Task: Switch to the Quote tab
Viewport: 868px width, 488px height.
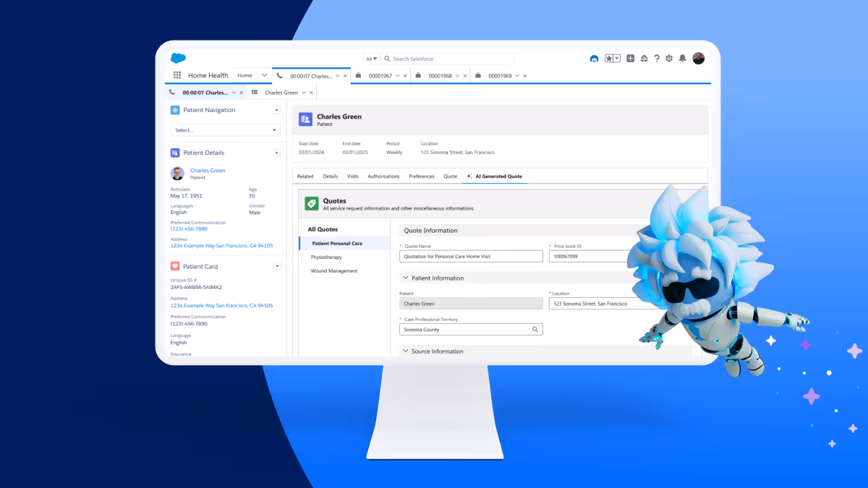Action: 450,176
